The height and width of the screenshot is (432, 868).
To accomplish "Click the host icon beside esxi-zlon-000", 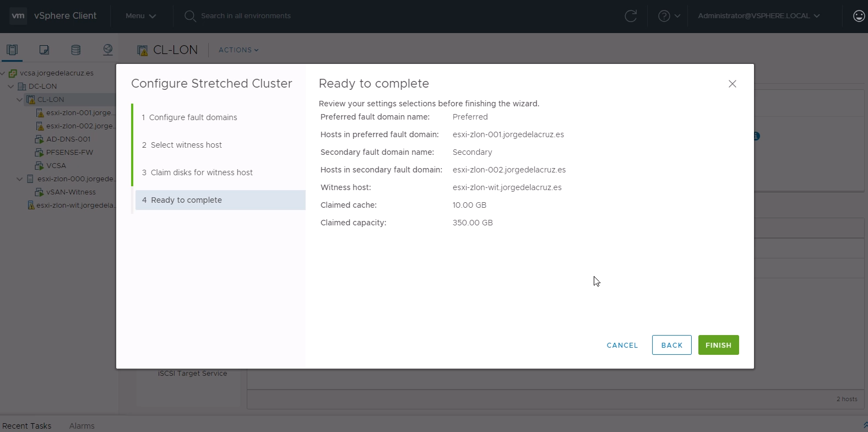I will pyautogui.click(x=30, y=179).
